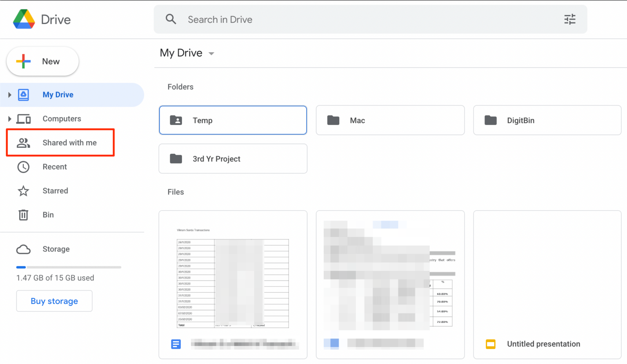The height and width of the screenshot is (364, 627).
Task: Click the Google Docs file icon
Action: click(176, 344)
